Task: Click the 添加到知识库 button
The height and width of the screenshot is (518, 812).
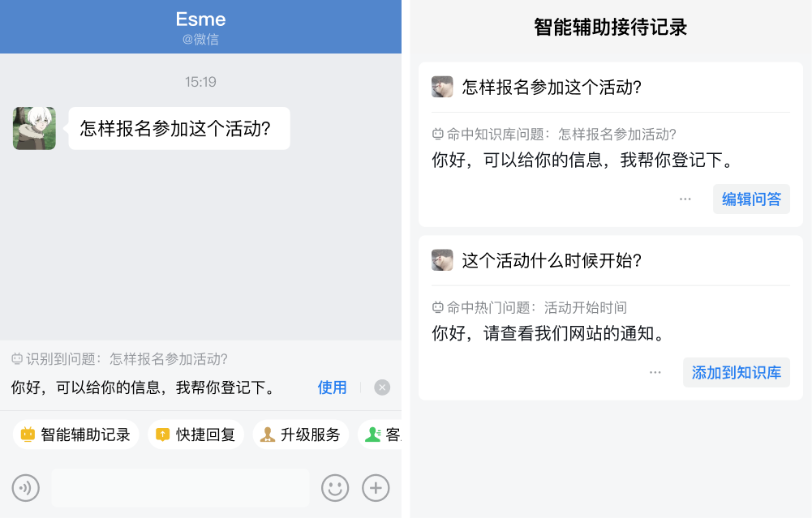Action: tap(736, 373)
